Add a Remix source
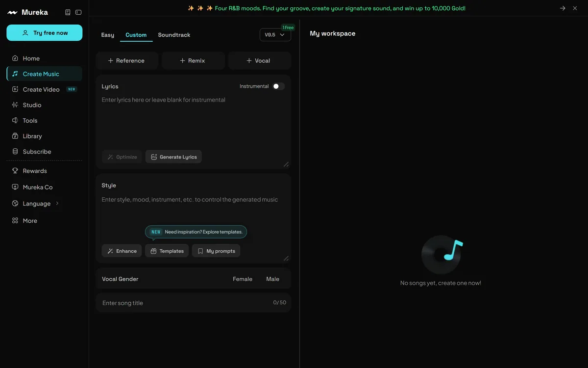The image size is (588, 368). 193,61
